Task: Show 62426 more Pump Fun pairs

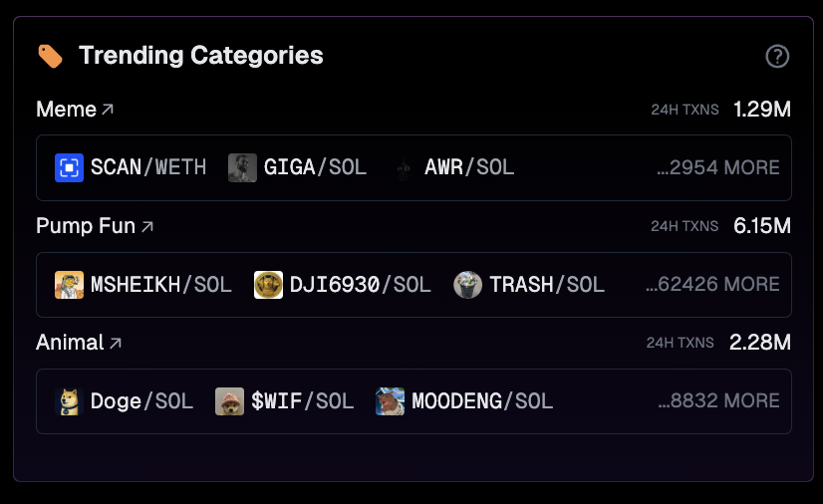Action: (x=712, y=284)
